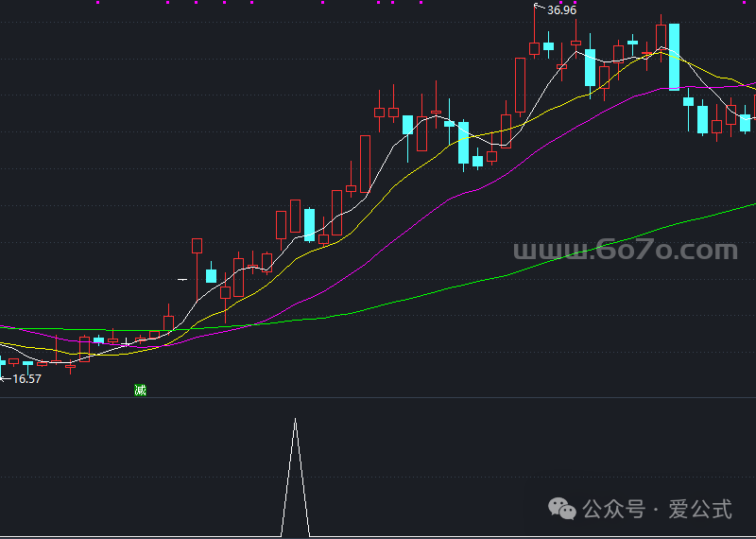
Task: Select the leftmost magenta dot at top edge
Action: [x=99, y=3]
